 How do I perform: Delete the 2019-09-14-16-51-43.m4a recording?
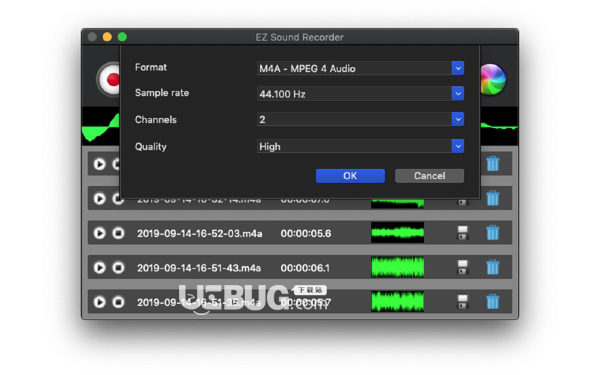493,267
